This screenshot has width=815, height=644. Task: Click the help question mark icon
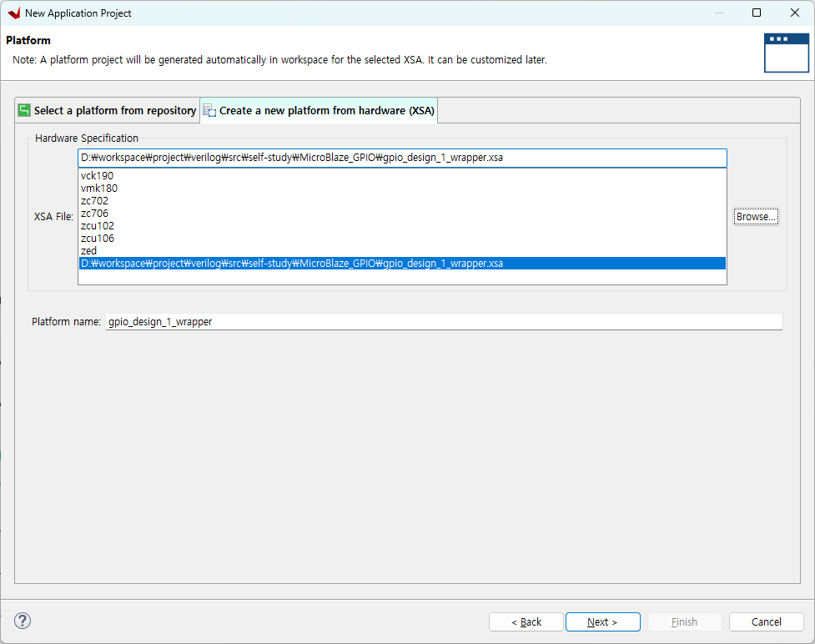[23, 621]
